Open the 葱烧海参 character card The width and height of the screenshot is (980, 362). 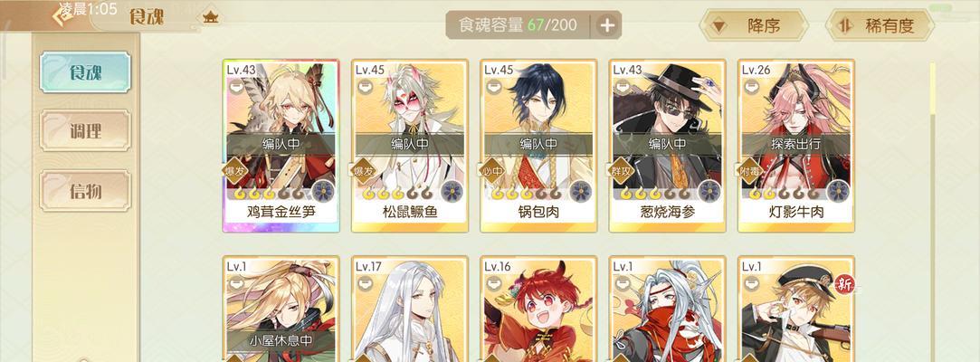[667, 146]
